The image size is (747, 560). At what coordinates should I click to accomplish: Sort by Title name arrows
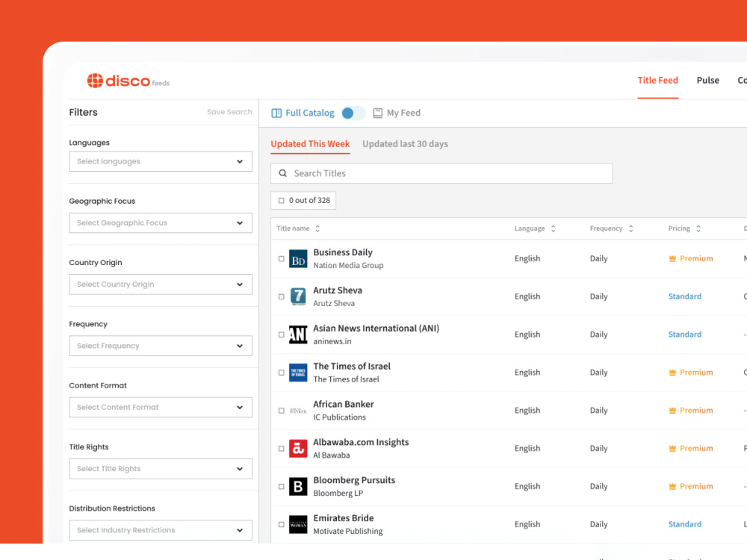(x=317, y=228)
